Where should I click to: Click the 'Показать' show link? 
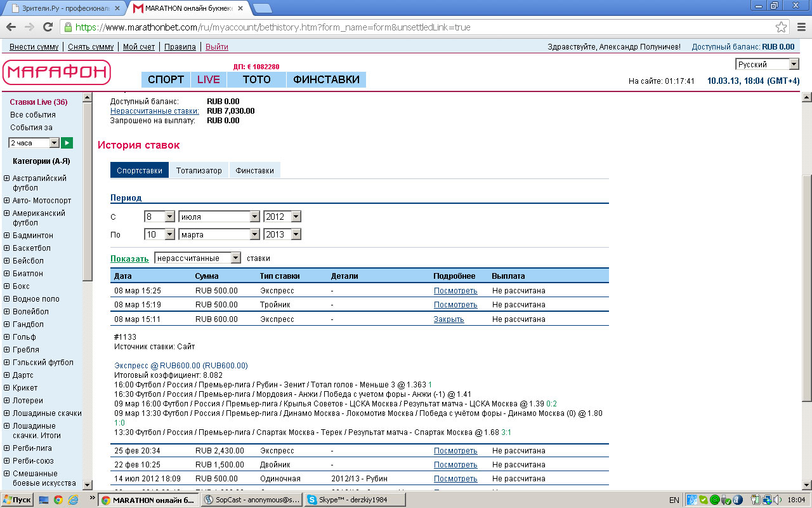(129, 258)
